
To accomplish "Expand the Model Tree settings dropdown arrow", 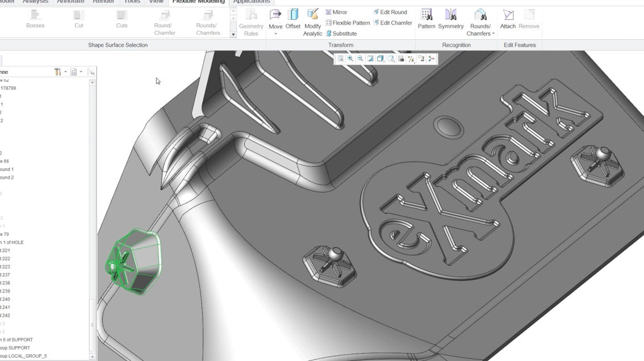I will [65, 72].
